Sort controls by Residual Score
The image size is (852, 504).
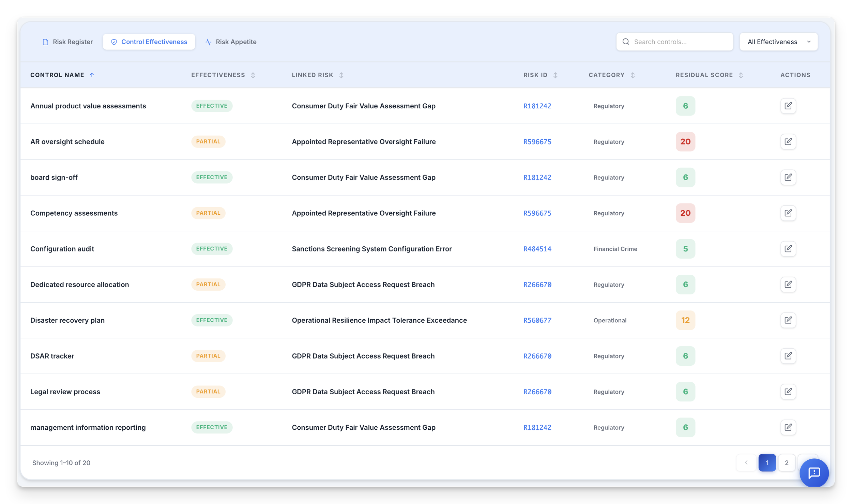coord(740,75)
